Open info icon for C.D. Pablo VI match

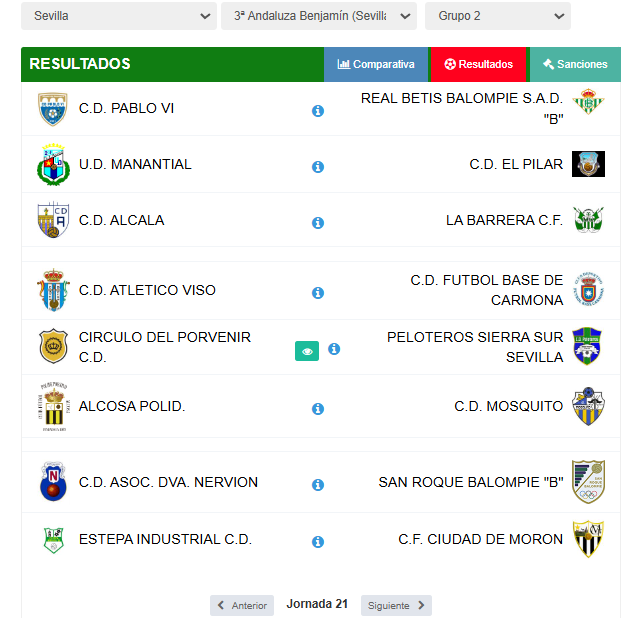coord(318,111)
